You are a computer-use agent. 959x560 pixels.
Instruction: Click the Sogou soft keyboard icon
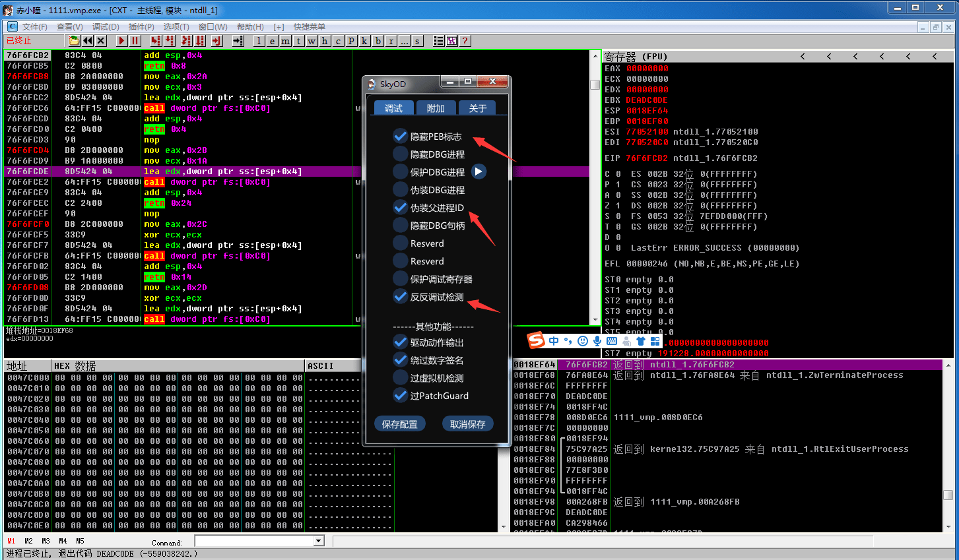coord(612,341)
